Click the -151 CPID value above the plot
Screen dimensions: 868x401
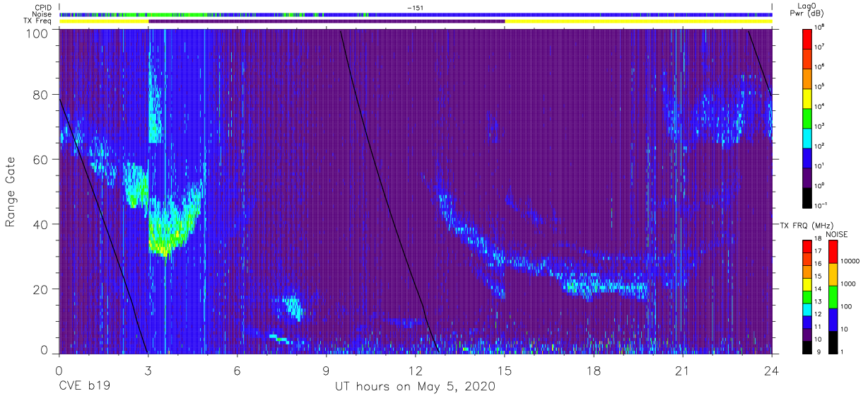[x=415, y=7]
